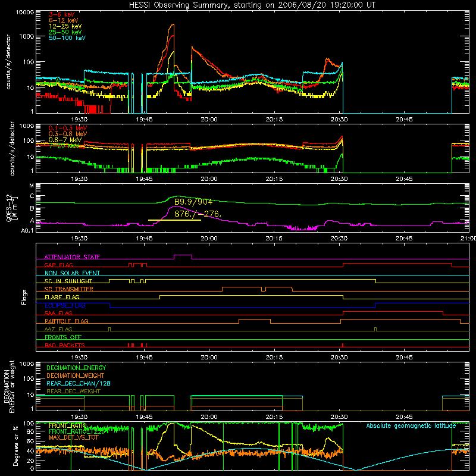The width and height of the screenshot is (476, 476).
Task: Click the GOES-12 axis label
Action: tap(11, 208)
